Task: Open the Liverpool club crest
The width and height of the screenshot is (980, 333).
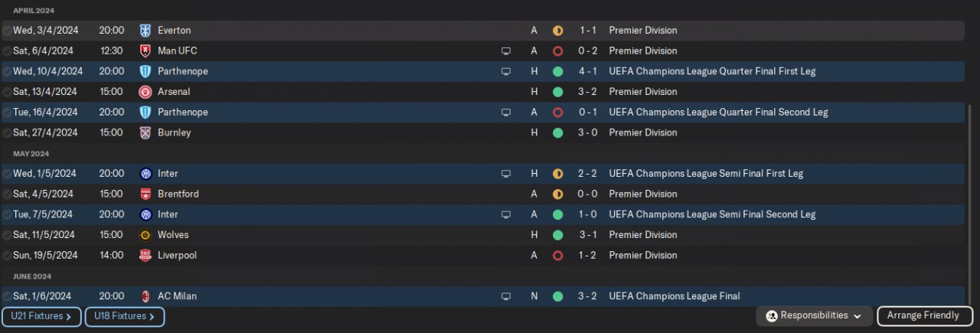Action: 145,256
